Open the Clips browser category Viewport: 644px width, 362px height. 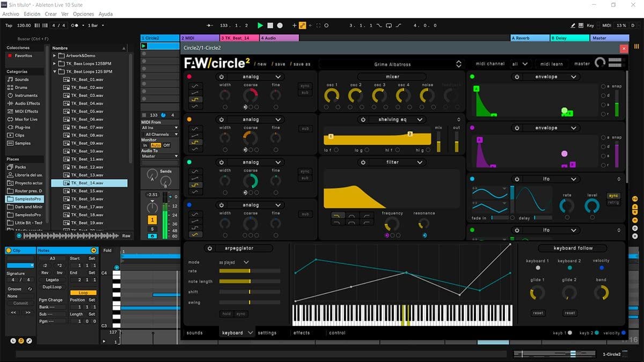pyautogui.click(x=16, y=135)
